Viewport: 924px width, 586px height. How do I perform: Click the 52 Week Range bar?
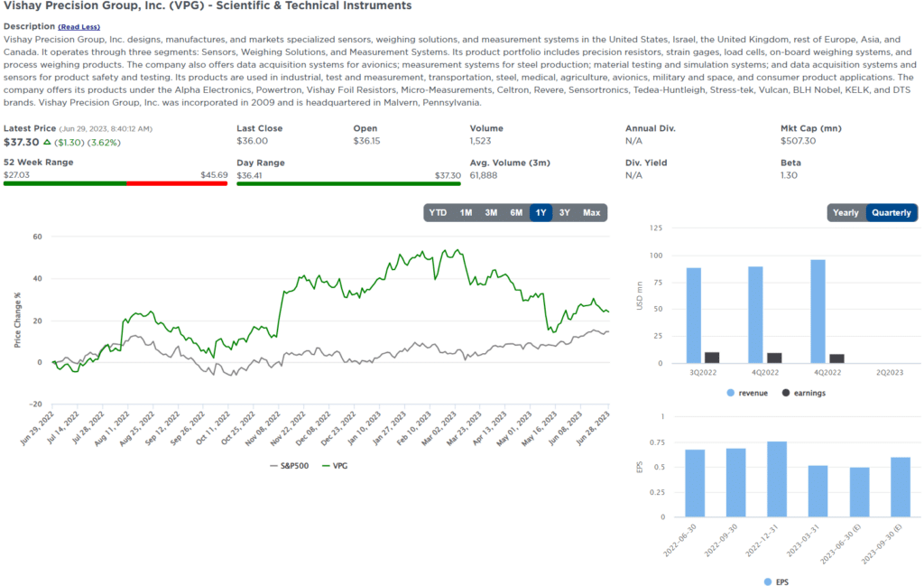[115, 184]
